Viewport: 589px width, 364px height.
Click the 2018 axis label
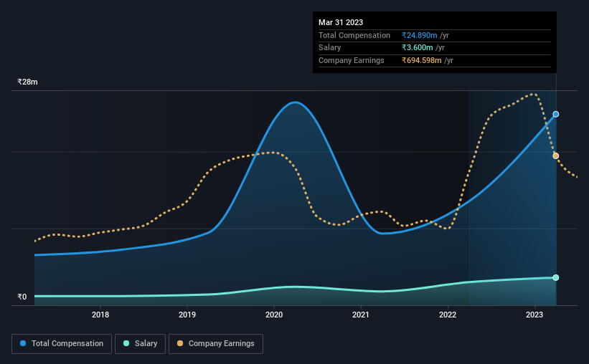100,315
